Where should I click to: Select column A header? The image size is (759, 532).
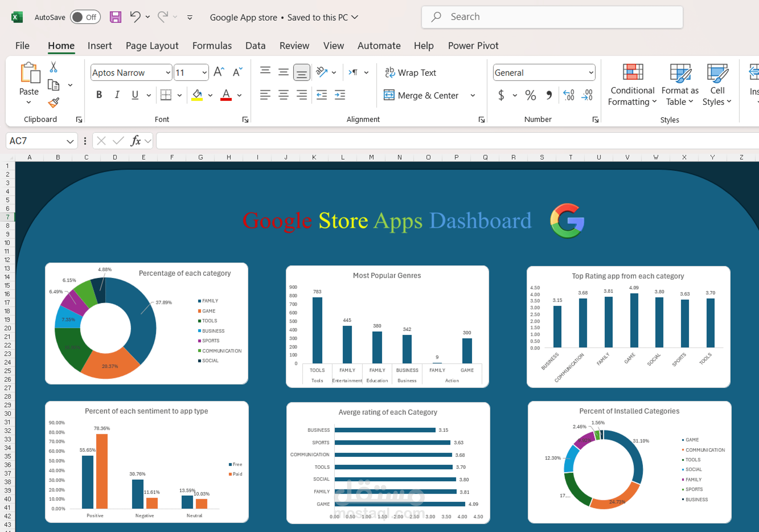[29, 157]
